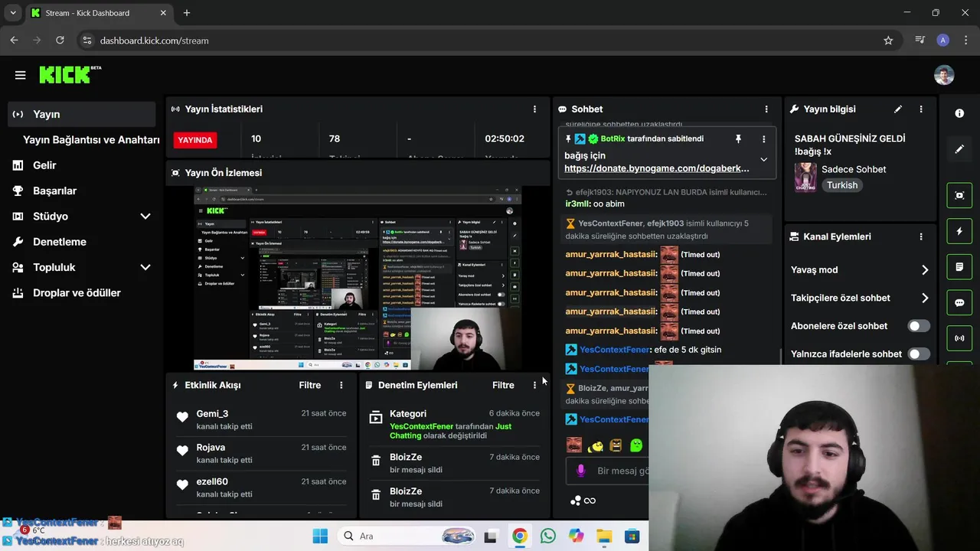Click the Rojava follow event row
This screenshot has height=551, width=980.
[262, 453]
